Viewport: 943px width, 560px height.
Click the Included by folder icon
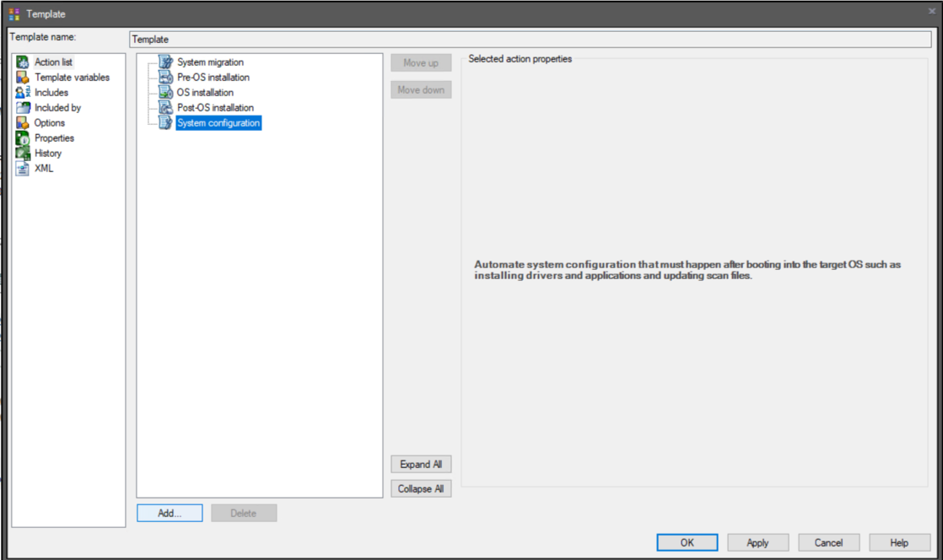click(x=24, y=107)
